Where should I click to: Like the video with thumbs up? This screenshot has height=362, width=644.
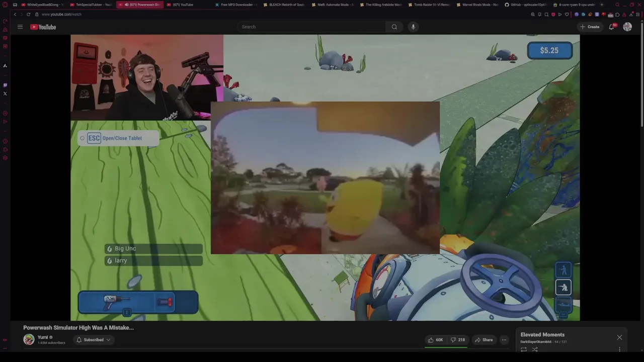[x=435, y=340]
